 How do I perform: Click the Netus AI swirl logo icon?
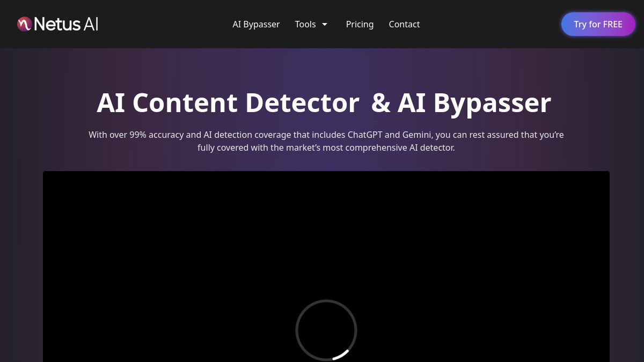coord(24,24)
